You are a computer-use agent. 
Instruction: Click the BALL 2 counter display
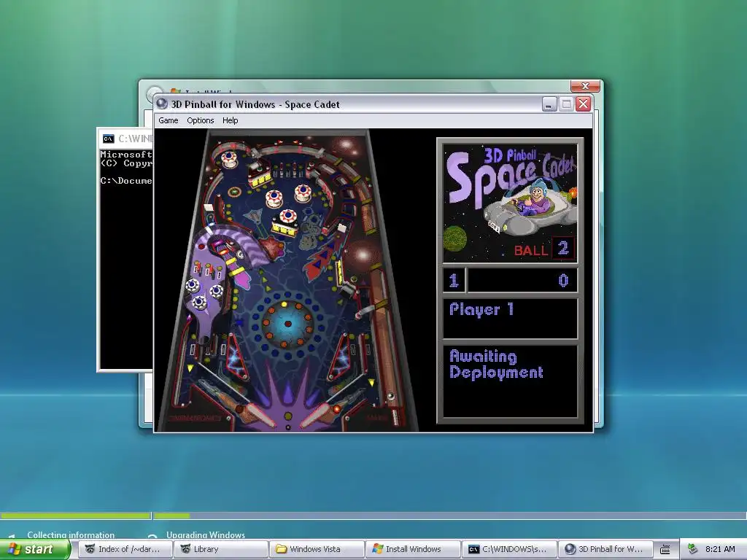(543, 249)
